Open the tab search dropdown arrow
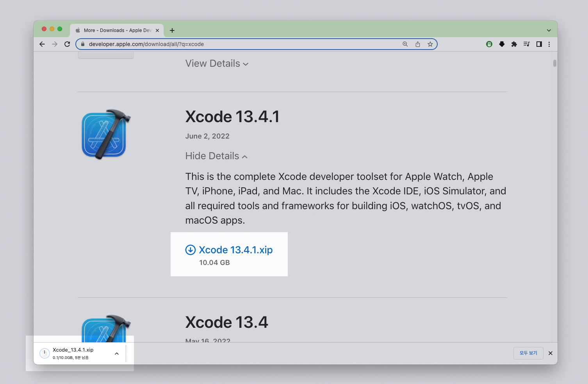This screenshot has width=588, height=384. [549, 30]
